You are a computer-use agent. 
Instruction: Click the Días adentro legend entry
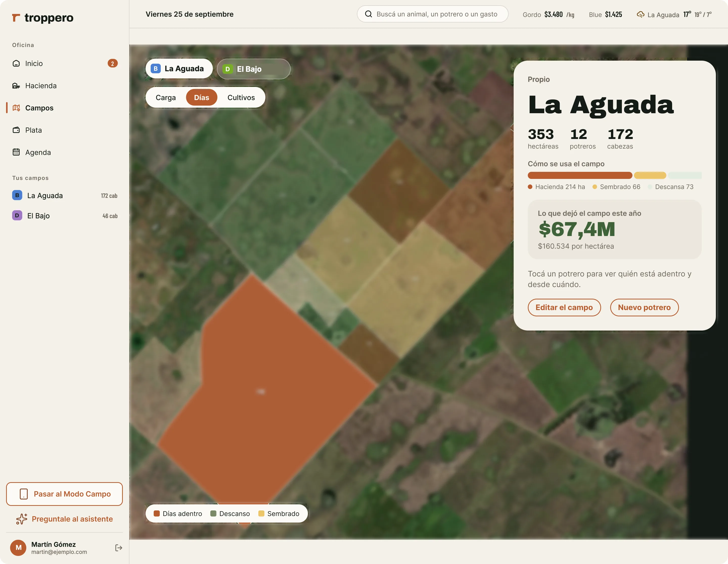[x=178, y=513]
